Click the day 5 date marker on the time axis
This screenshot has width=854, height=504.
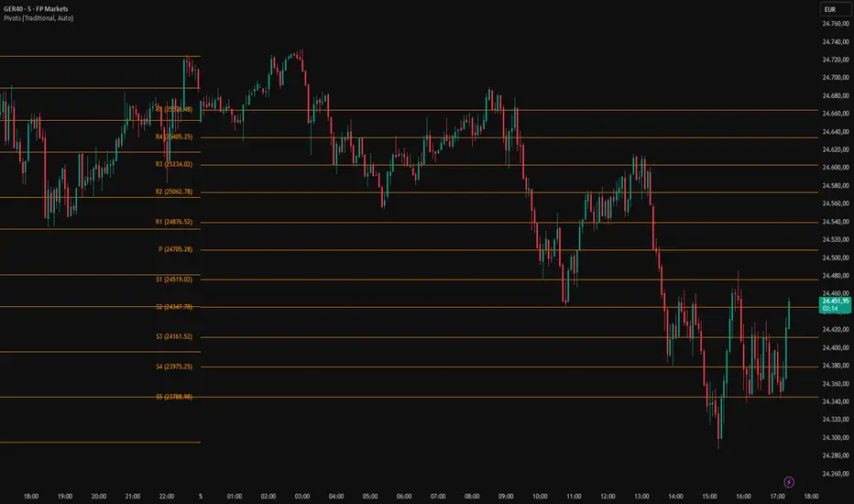[x=201, y=497]
